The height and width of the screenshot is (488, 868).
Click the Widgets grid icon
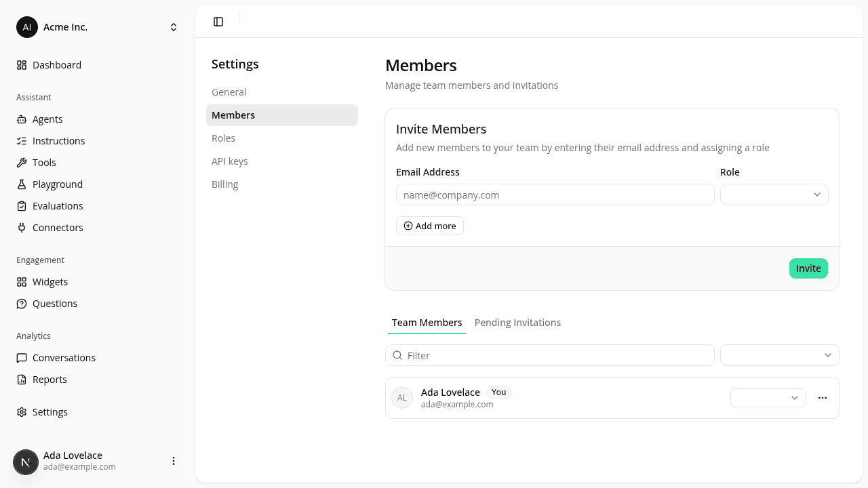[22, 282]
